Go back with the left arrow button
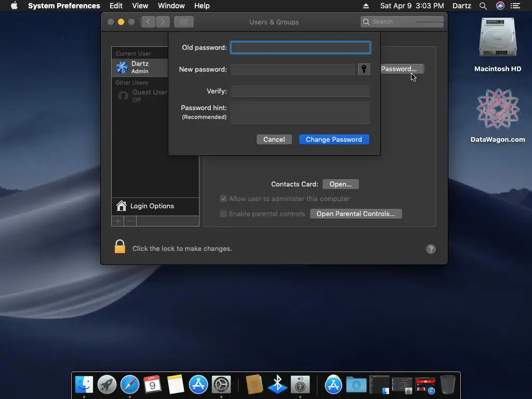 tap(148, 22)
